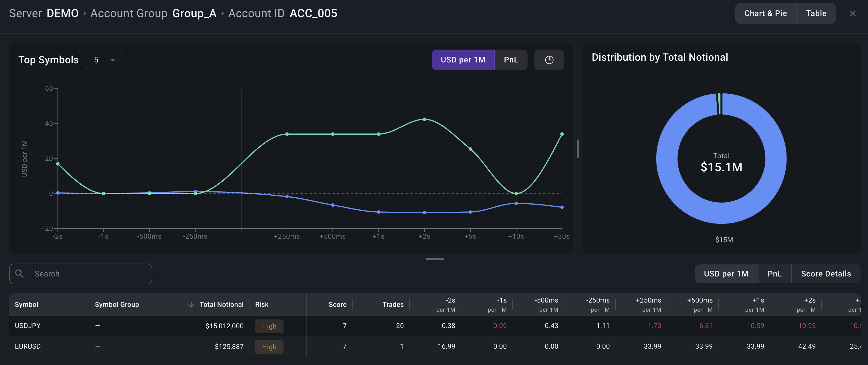
Task: Select the USDJPY table row
Action: click(435, 325)
